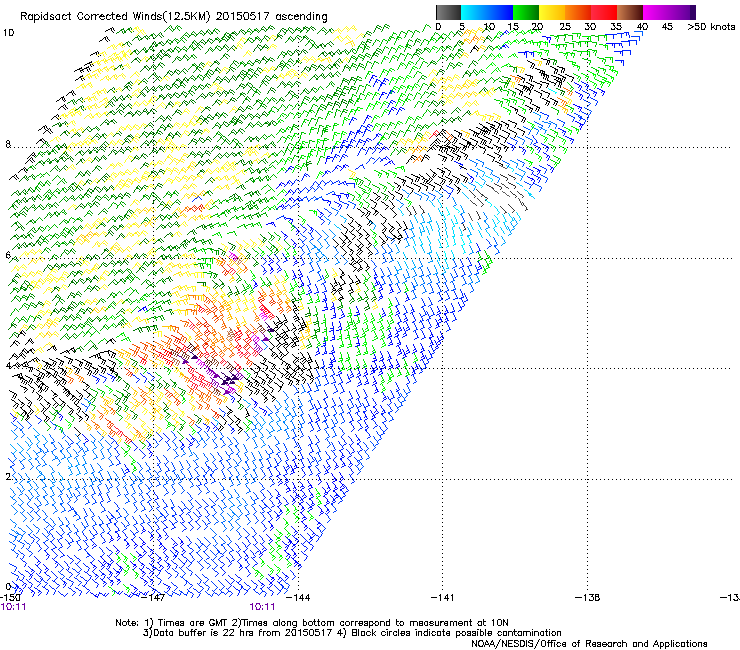Click the orange 25-30 knots legend swatch

(x=578, y=12)
